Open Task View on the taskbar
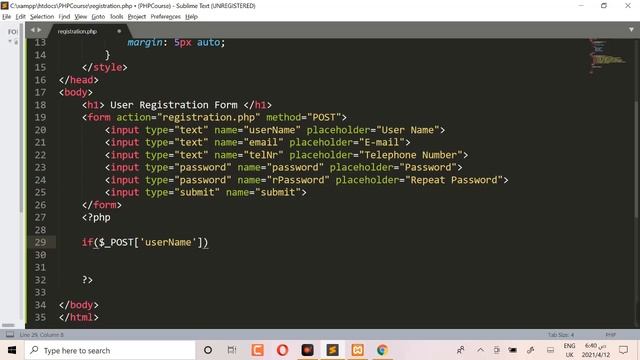 [232, 350]
